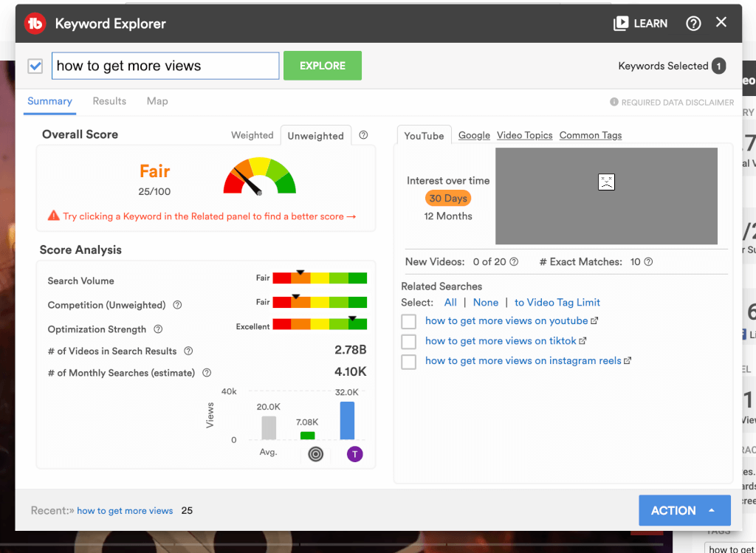Uncheck the keyword checkbox beside search field
This screenshot has width=756, height=553.
click(35, 66)
